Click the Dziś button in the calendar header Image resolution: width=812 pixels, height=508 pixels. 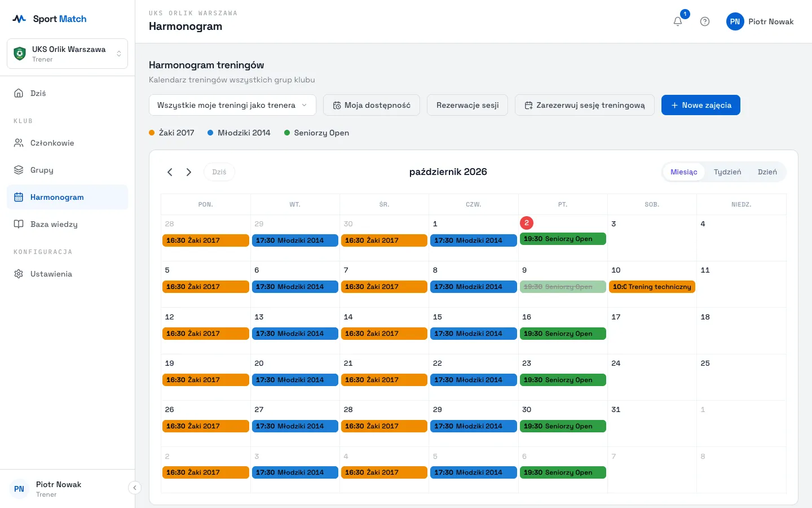[x=219, y=172]
